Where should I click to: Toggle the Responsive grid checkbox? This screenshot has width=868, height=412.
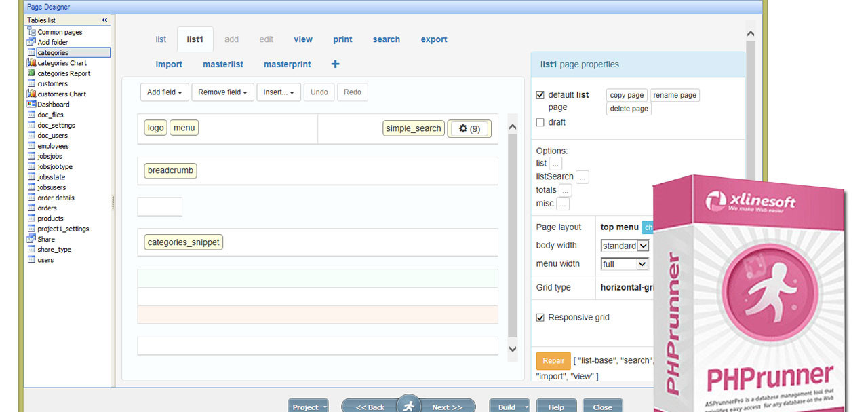(x=540, y=317)
